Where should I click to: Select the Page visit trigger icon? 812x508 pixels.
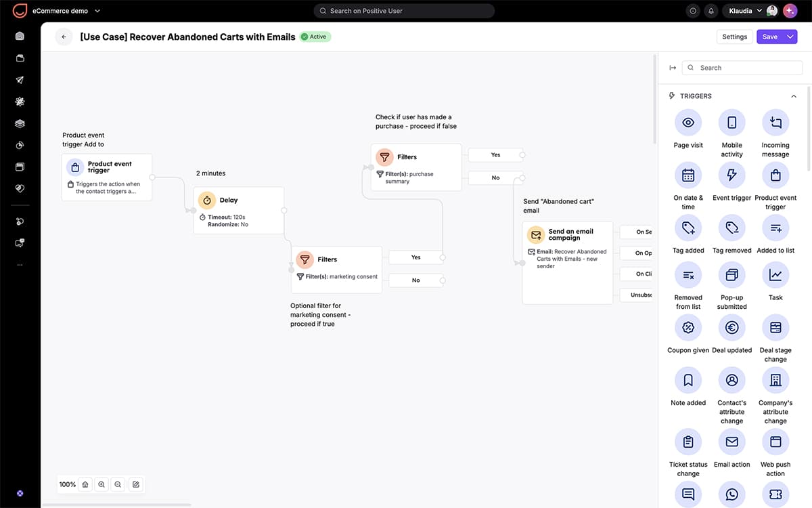click(x=688, y=123)
